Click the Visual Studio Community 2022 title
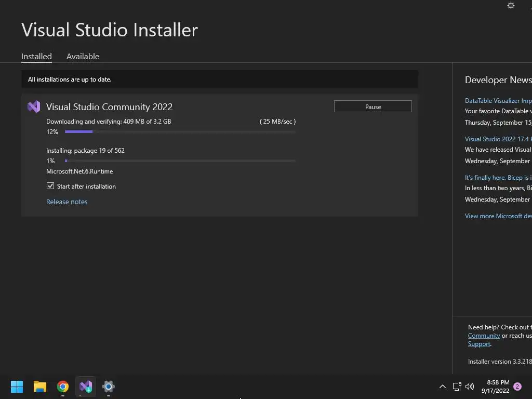The width and height of the screenshot is (532, 399). click(x=109, y=107)
